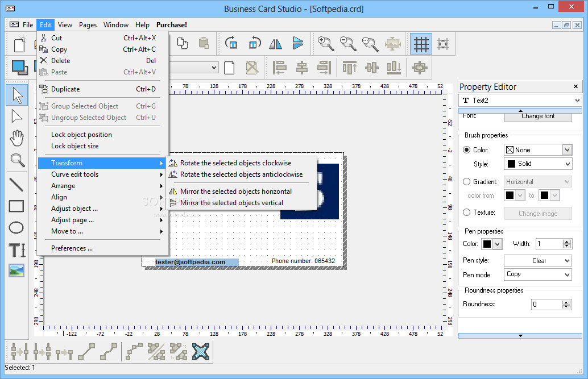Select the Texture radio button
This screenshot has width=588, height=379.
(466, 212)
